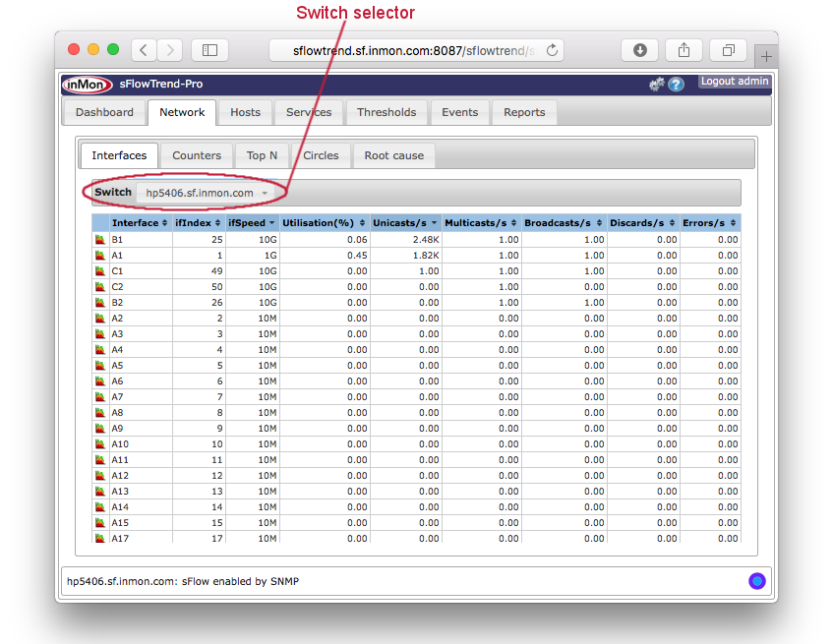Viewport: 833px width, 644px height.
Task: Click the 2.48K unicasts value for B1
Action: pyautogui.click(x=426, y=240)
